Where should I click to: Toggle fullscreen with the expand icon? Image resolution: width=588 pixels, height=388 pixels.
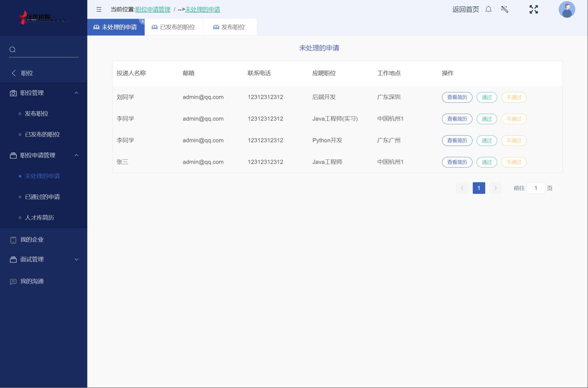pyautogui.click(x=533, y=9)
